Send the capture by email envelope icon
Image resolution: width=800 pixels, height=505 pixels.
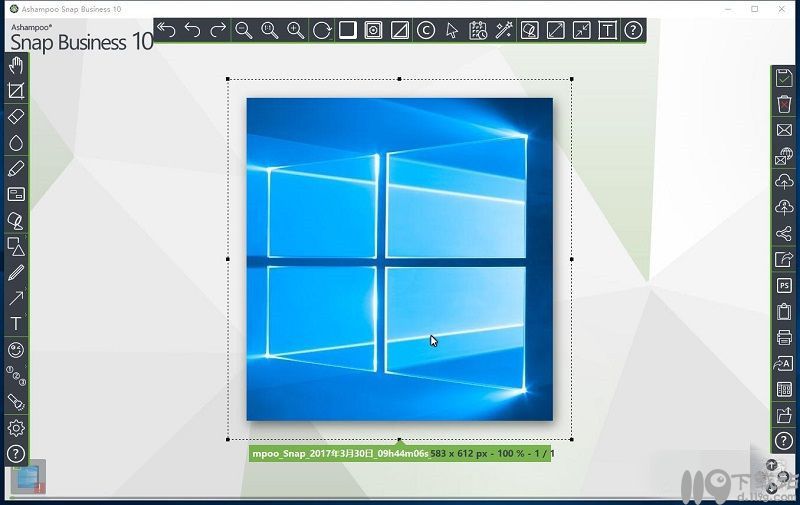(784, 130)
